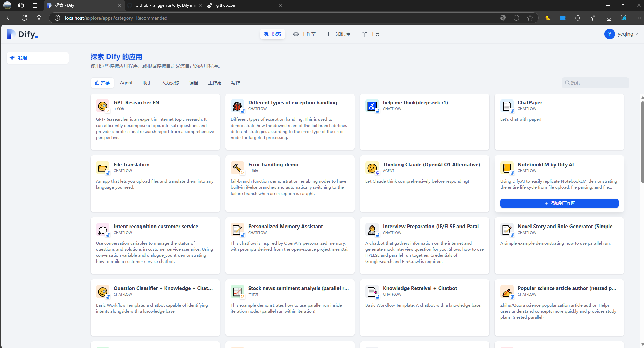Select the 人力资源 category filter
The height and width of the screenshot is (348, 644).
(170, 83)
